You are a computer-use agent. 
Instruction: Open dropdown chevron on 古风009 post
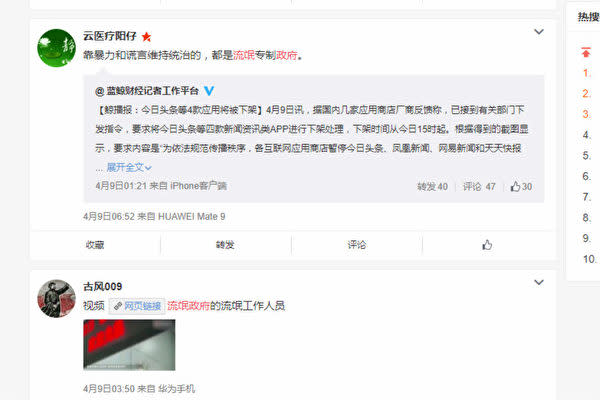coord(539,282)
